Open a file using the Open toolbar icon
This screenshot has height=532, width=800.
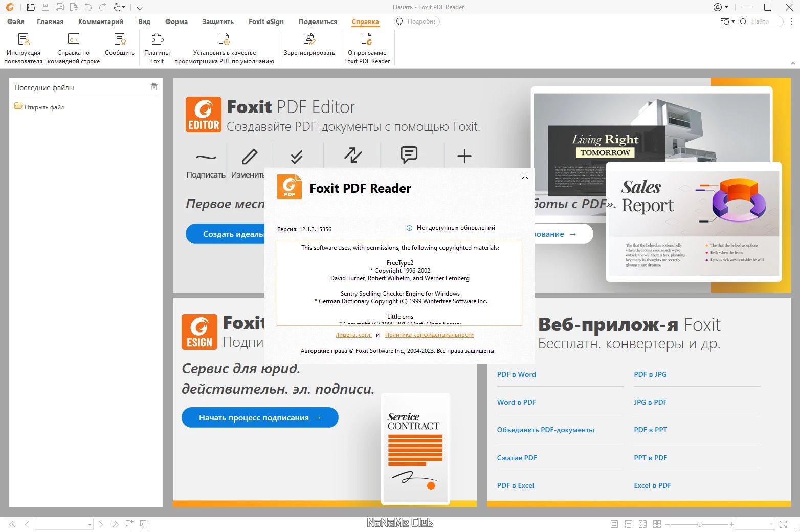pyautogui.click(x=31, y=7)
